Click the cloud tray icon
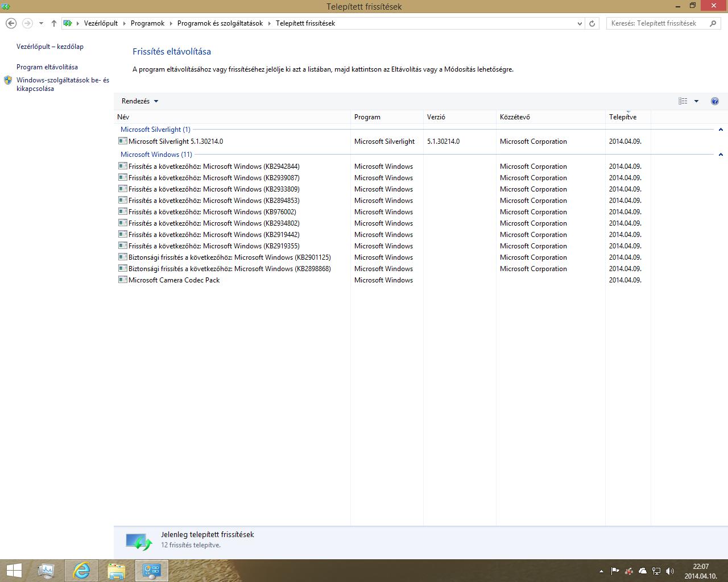Screen dimensions: 728x582 coord(643,571)
